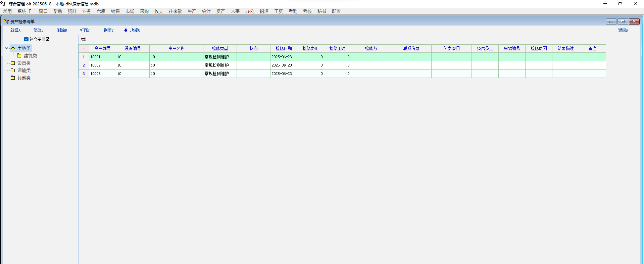The width and height of the screenshot is (644, 264).
Task: Uncheck the 包含子目录 checkbox
Action: (26, 39)
